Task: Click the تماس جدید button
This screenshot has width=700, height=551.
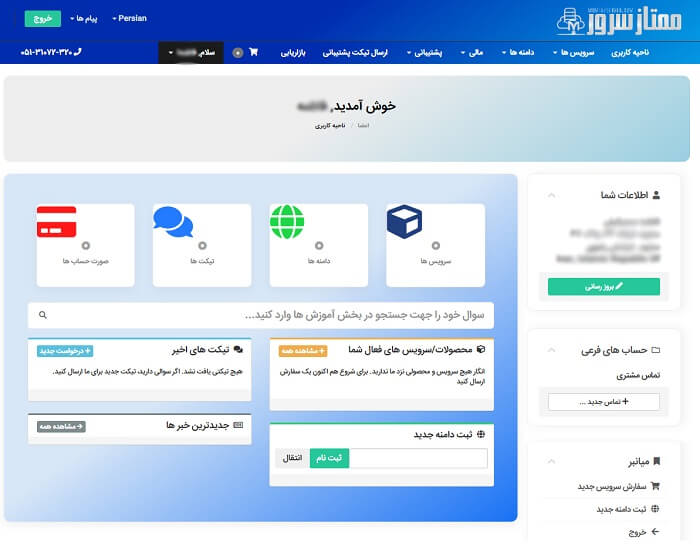Action: click(604, 402)
